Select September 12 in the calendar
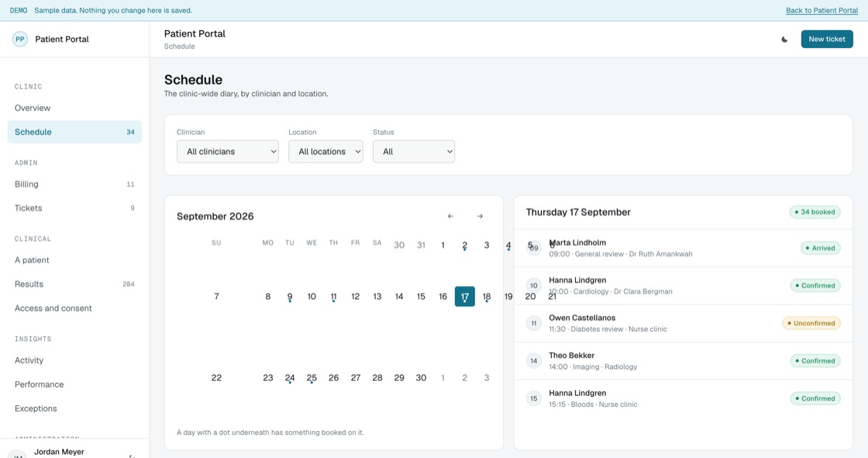Image resolution: width=868 pixels, height=458 pixels. coord(356,296)
